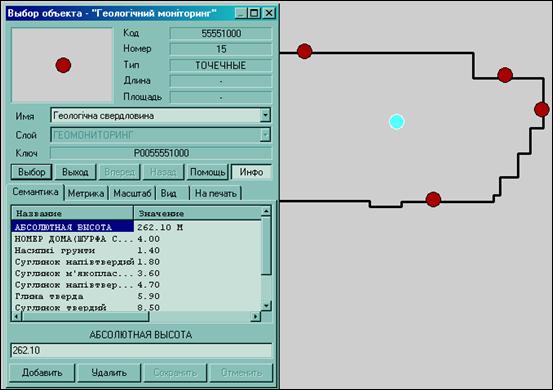Open the На печать tab
The image size is (553, 390).
coord(215,194)
